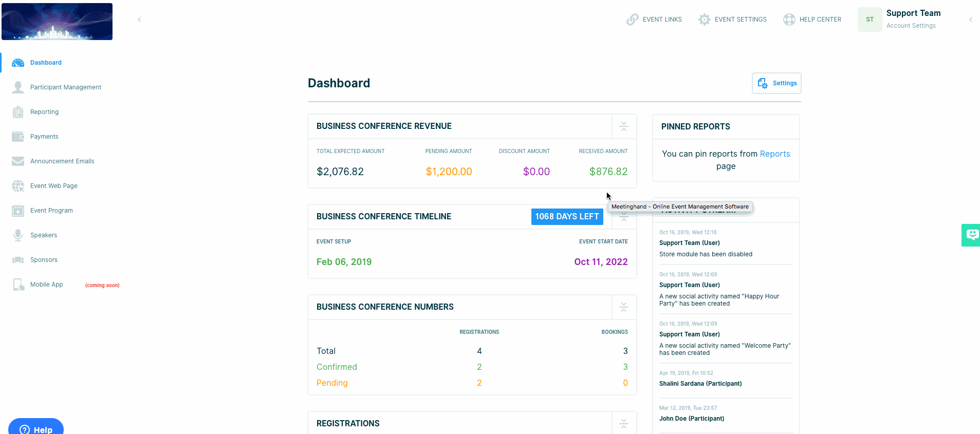Screen dimensions: 980x434
Task: Collapse the Registrations panel
Action: pyautogui.click(x=624, y=424)
